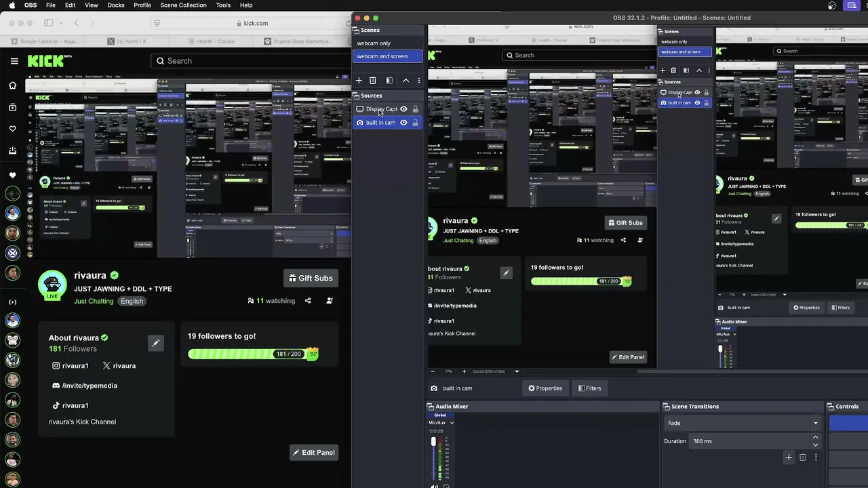The height and width of the screenshot is (488, 868).
Task: Open the OBS menu in the menu bar
Action: [x=31, y=5]
